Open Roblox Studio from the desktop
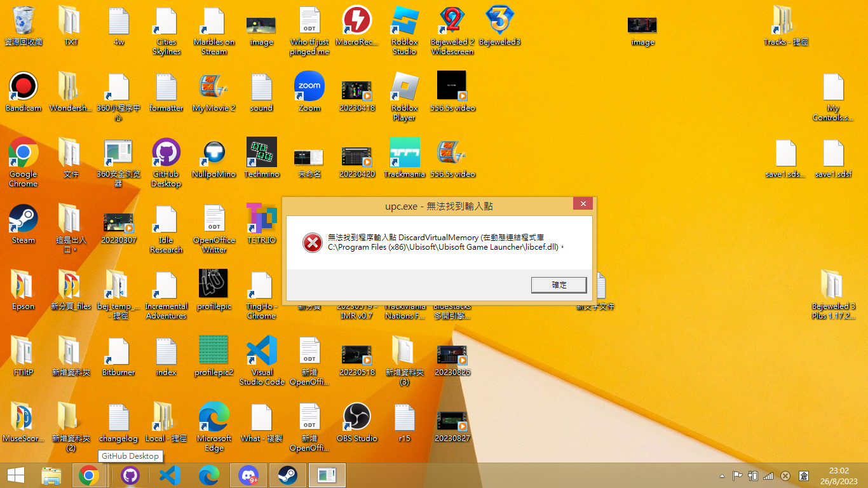Screen dimensions: 868x488 pos(404,20)
